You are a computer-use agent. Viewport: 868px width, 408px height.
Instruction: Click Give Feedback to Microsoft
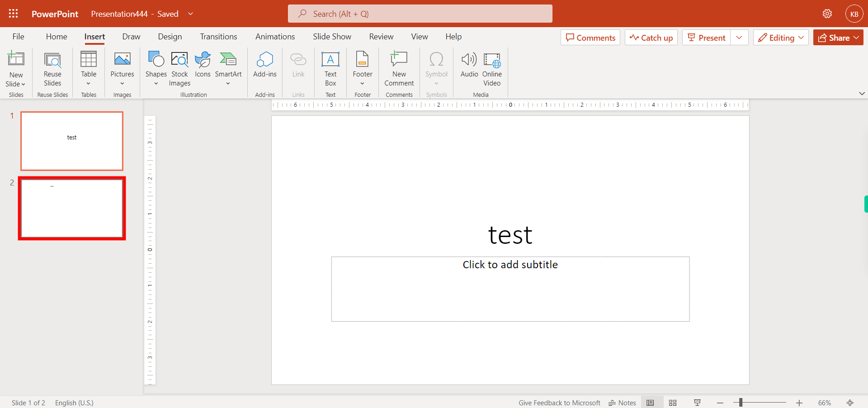point(559,403)
